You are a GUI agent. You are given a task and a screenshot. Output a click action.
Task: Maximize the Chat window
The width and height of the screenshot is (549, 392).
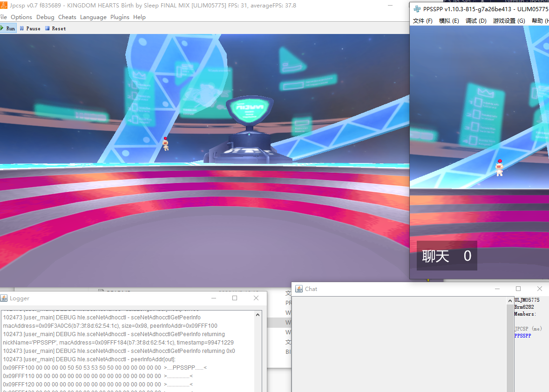click(x=518, y=289)
